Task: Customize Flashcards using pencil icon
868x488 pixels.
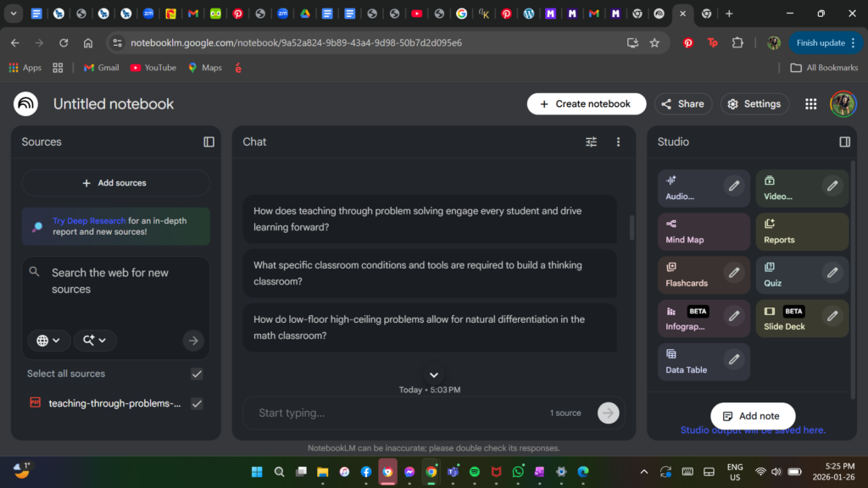Action: click(x=733, y=273)
